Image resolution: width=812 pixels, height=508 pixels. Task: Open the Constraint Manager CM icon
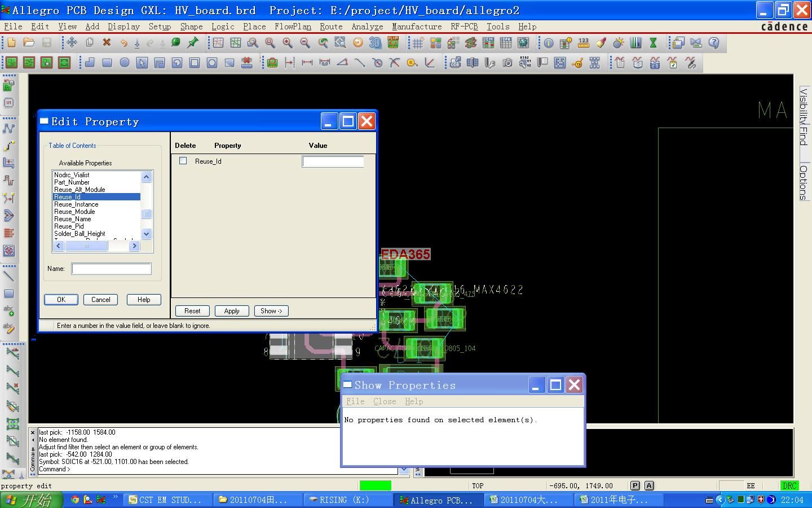[488, 42]
